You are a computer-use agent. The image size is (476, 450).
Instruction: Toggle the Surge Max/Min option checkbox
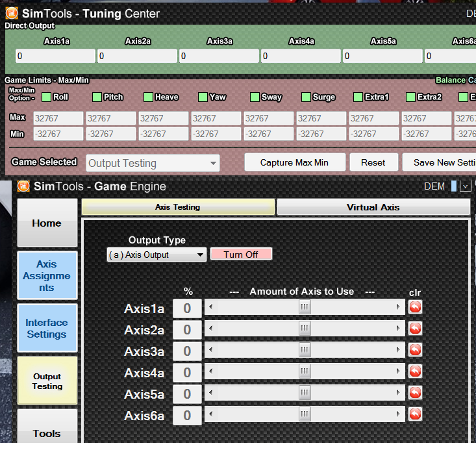tap(306, 97)
